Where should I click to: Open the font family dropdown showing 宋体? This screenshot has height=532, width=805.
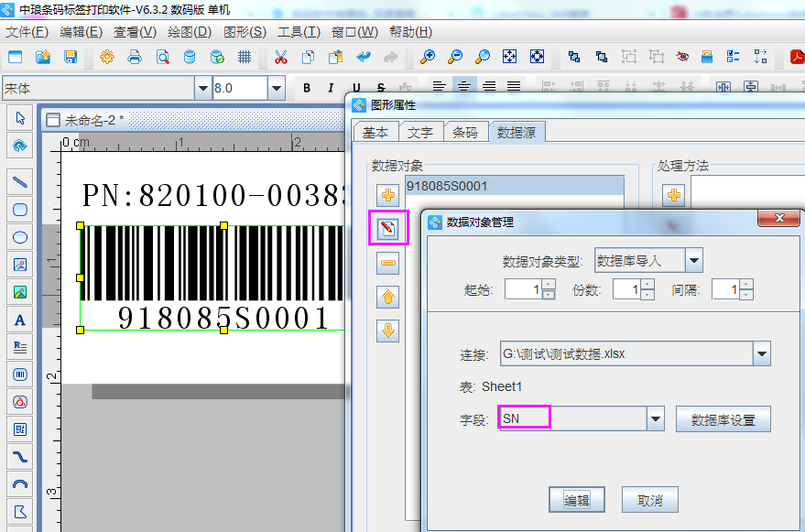[x=203, y=87]
